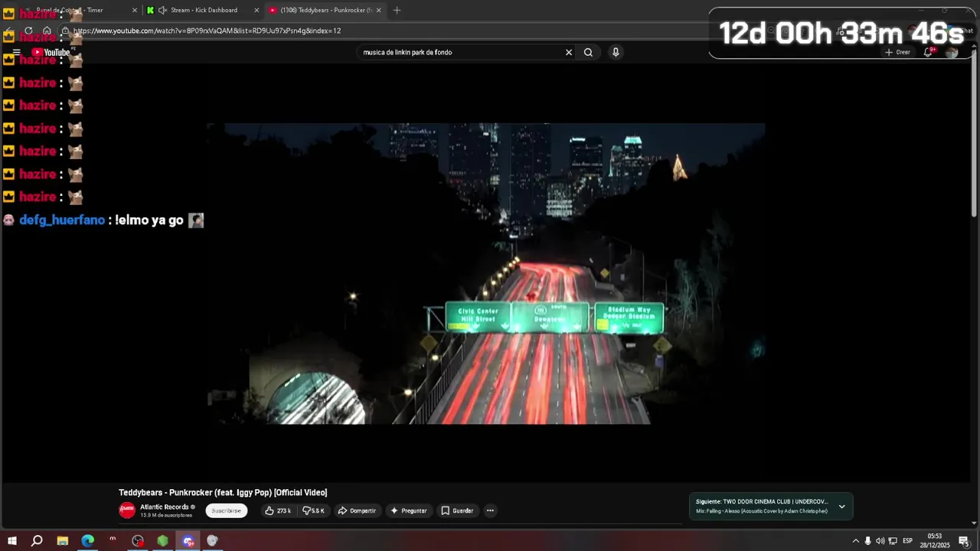Expand the Siguiente playlist panel chevron
980x551 pixels.
coord(841,507)
